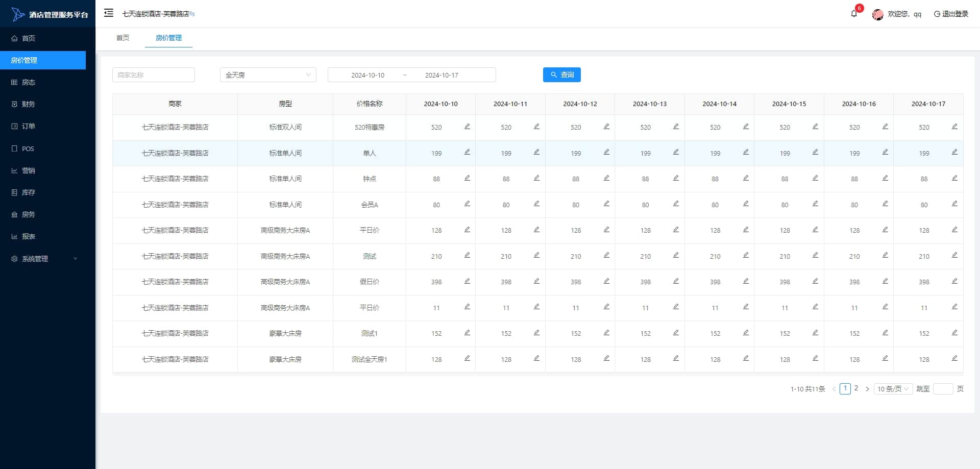Edit 会员A price for 2024-10-13

676,204
